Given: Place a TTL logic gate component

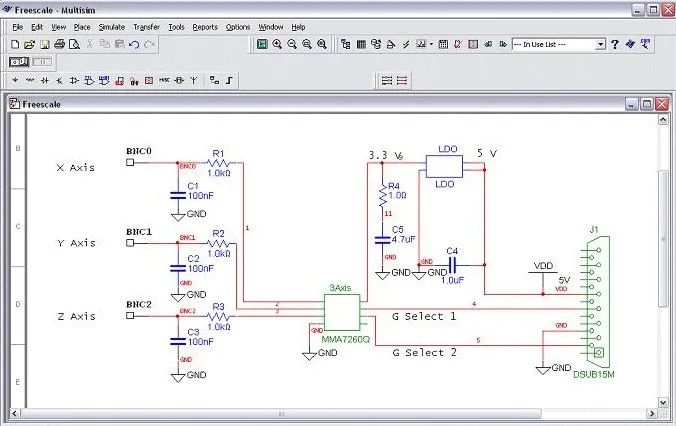Looking at the screenshot, I should pos(89,80).
